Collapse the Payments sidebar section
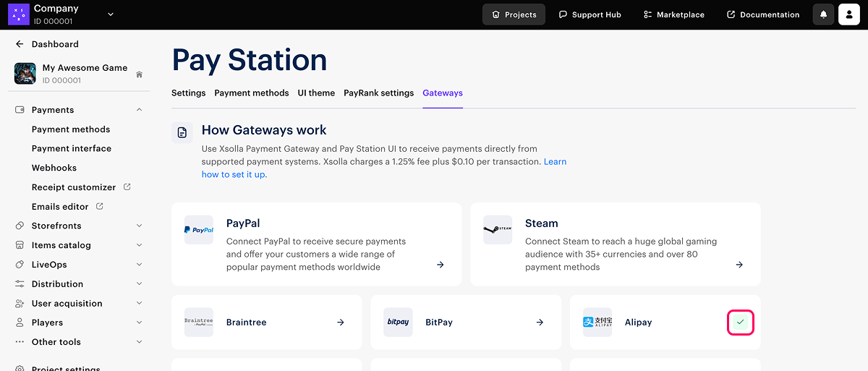Viewport: 868px width, 371px height. point(139,110)
